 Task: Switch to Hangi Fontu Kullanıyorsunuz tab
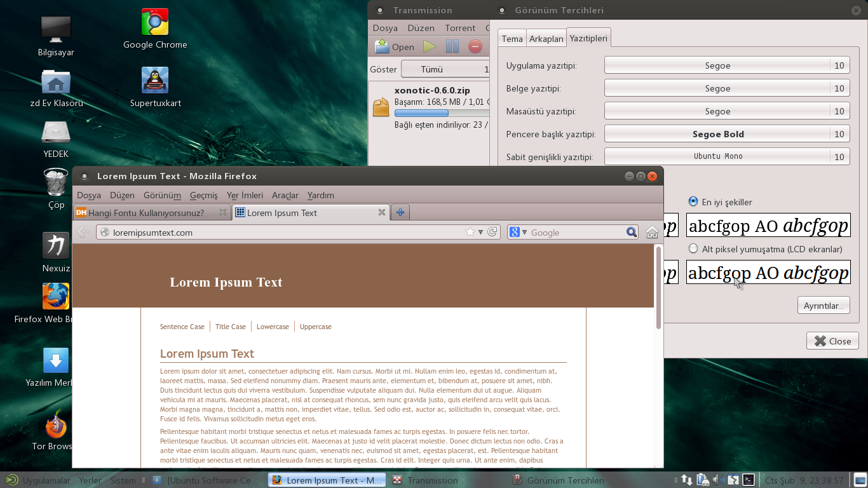[x=152, y=212]
